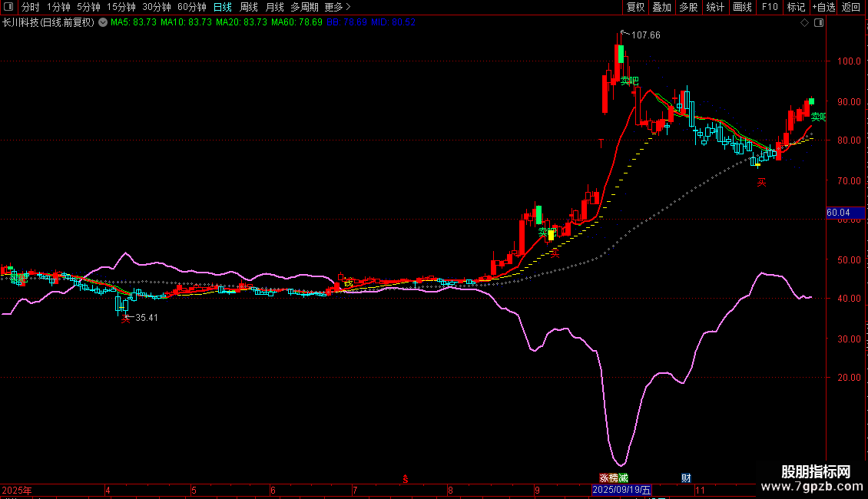This screenshot has height=499, width=868.
Task: Click the MA5: 83.73 indicator value
Action: click(x=134, y=22)
